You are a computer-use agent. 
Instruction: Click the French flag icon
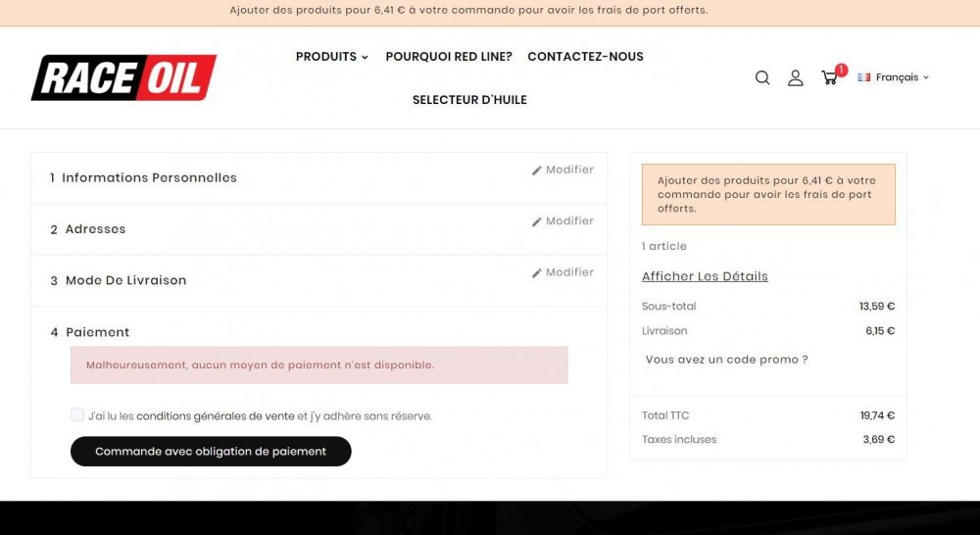[x=864, y=77]
